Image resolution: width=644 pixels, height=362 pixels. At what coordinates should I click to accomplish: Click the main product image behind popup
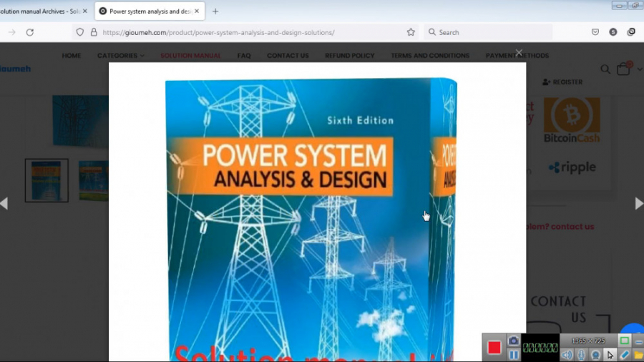pyautogui.click(x=80, y=121)
